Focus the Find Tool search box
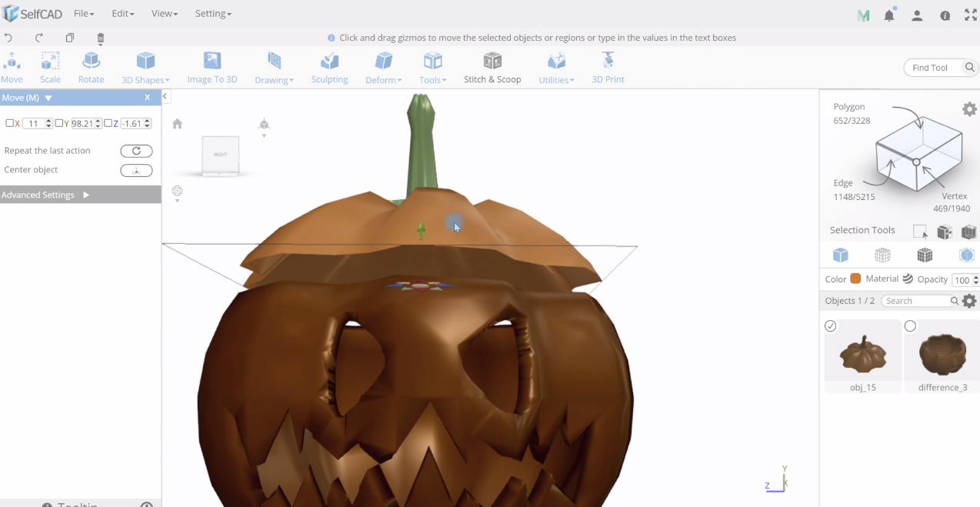Viewport: 980px width, 507px height. pyautogui.click(x=933, y=68)
